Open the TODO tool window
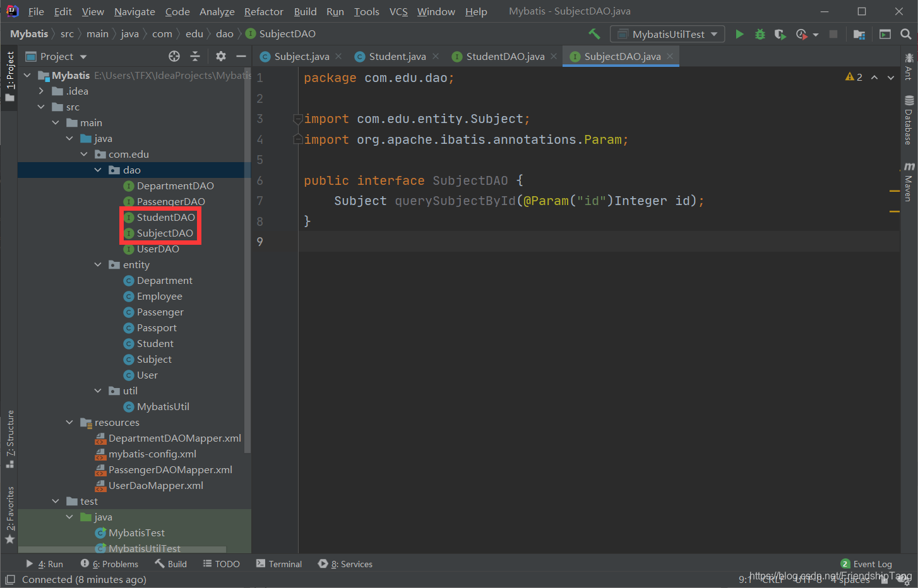This screenshot has height=588, width=918. pos(222,564)
